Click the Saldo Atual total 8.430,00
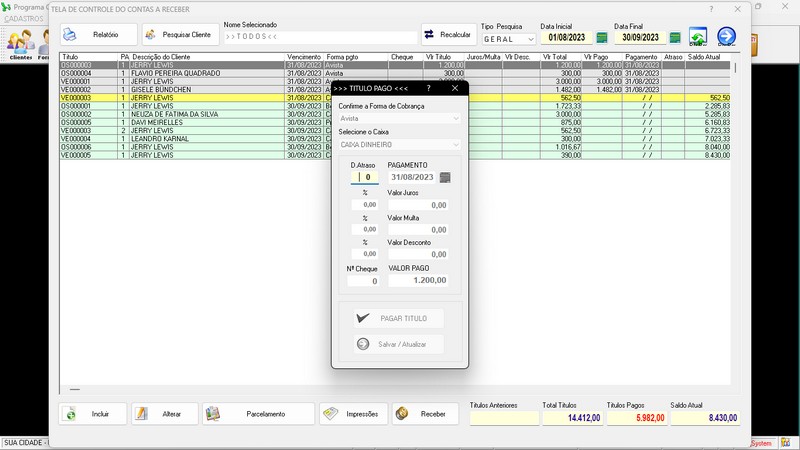The width and height of the screenshot is (800, 450). 705,418
